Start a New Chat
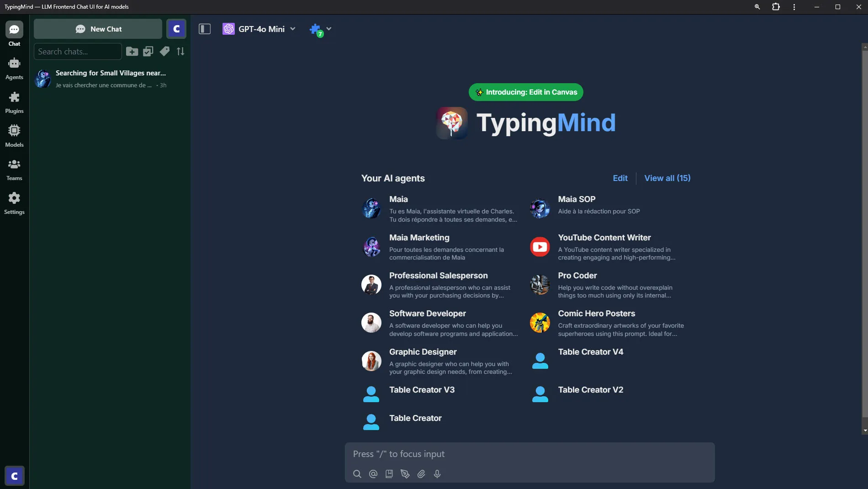868x489 pixels. click(98, 29)
